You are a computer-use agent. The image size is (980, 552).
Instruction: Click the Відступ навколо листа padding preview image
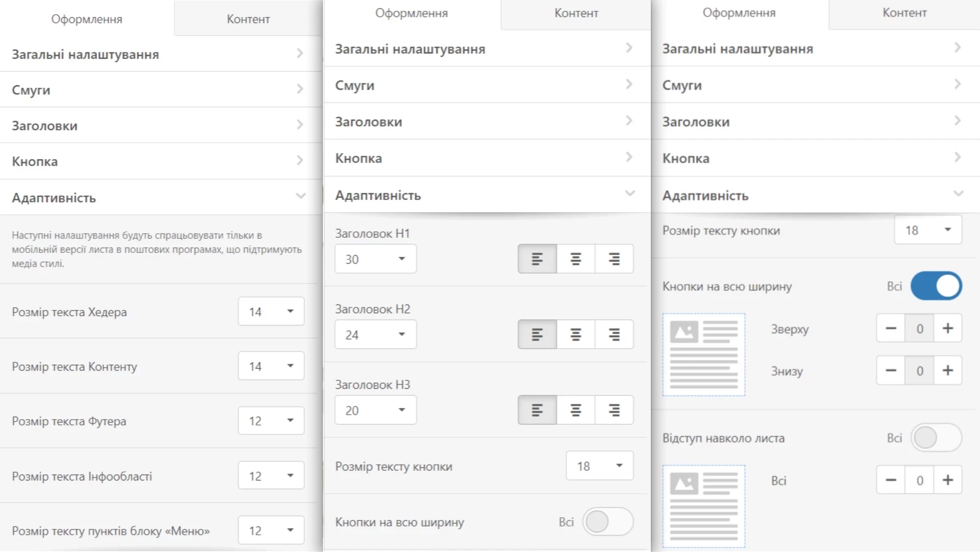[704, 506]
